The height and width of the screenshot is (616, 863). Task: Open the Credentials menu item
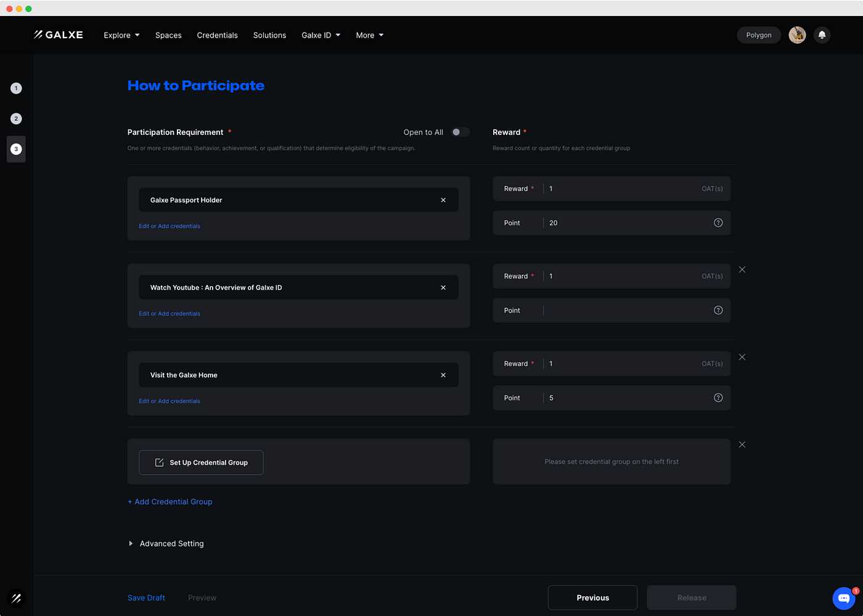tap(217, 35)
